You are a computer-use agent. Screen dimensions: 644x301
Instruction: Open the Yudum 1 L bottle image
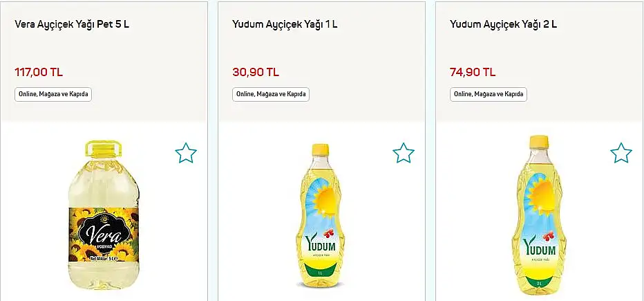321,215
